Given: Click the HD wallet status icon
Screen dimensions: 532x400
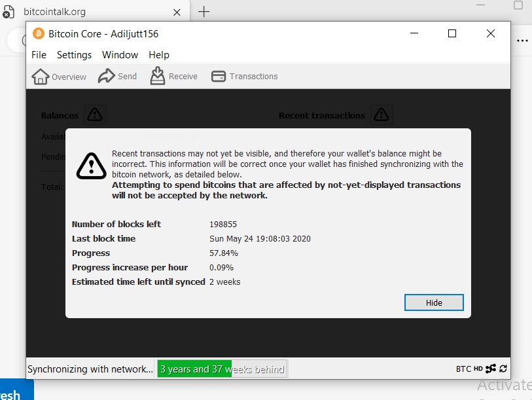Looking at the screenshot, I should pyautogui.click(x=478, y=369).
